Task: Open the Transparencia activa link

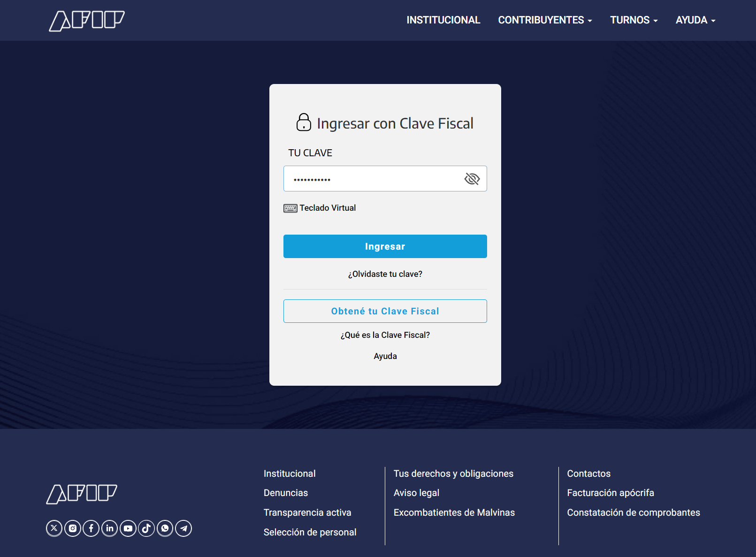Action: (307, 512)
